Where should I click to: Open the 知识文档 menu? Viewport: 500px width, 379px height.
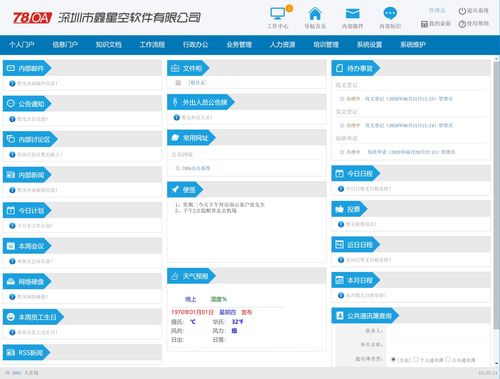pos(108,45)
